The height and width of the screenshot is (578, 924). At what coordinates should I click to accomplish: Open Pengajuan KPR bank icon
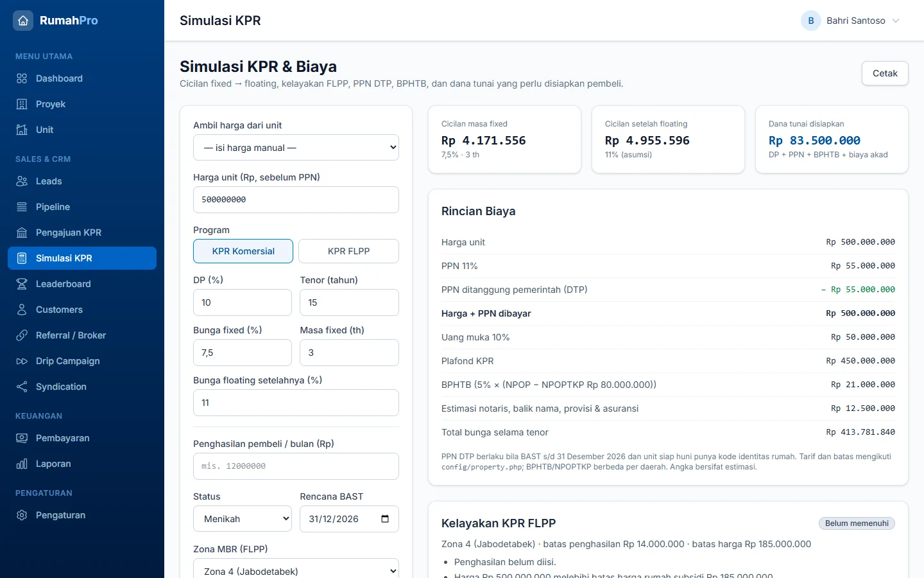[22, 232]
